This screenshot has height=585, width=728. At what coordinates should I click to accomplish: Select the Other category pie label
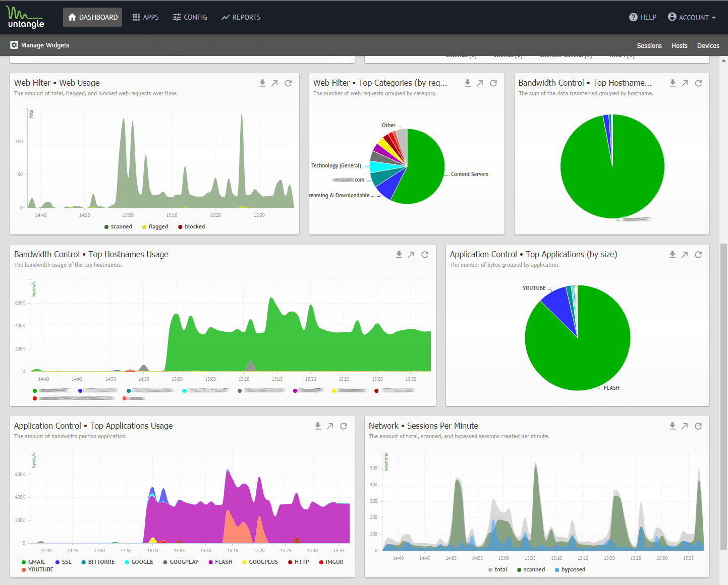tap(388, 125)
